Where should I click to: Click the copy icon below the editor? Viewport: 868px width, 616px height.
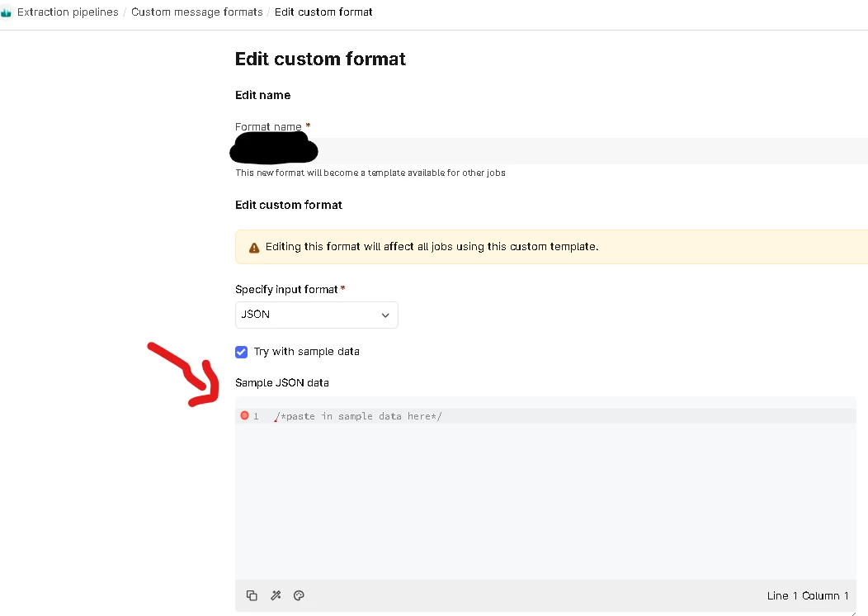click(252, 595)
